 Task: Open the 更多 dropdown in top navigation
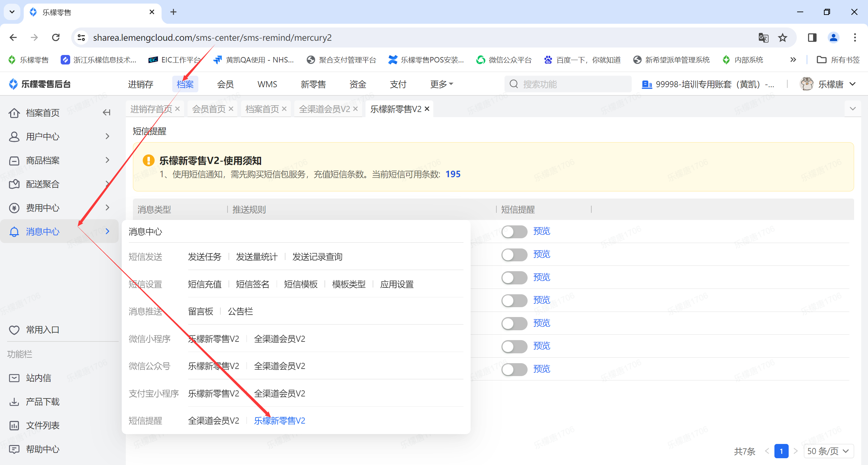coord(441,84)
